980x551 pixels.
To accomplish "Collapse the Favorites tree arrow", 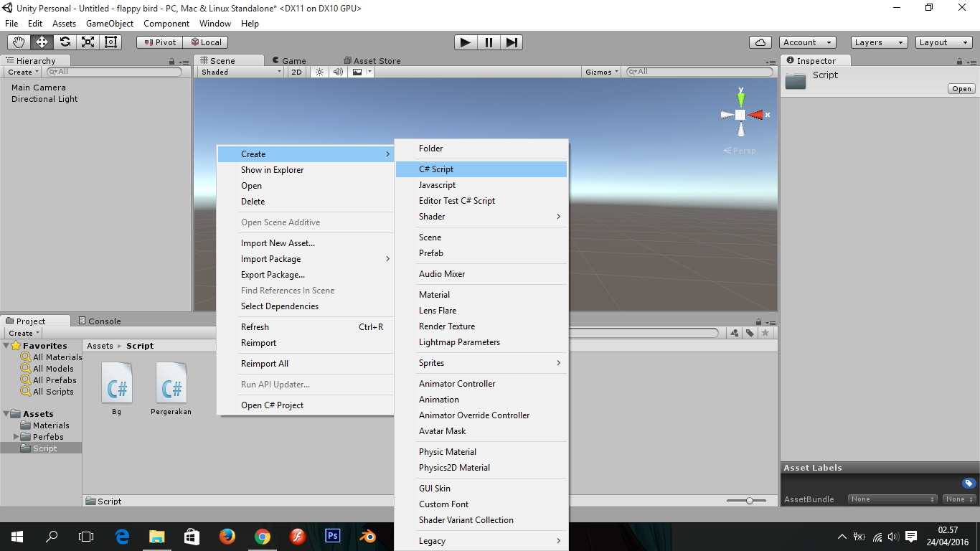I will coord(6,346).
